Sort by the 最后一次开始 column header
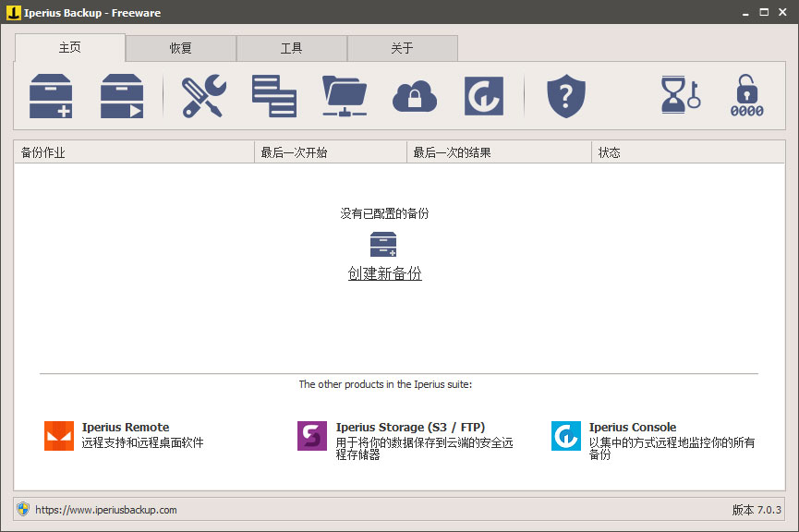 [x=331, y=152]
